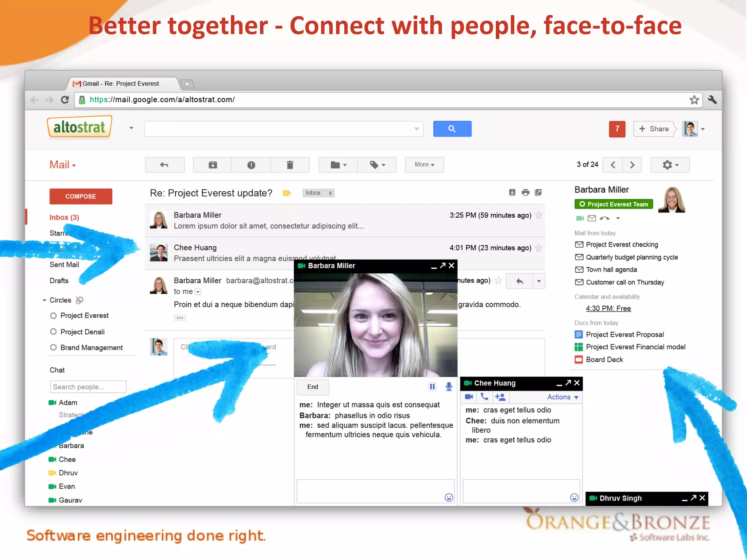Email Barbara Miller using envelope icon in contact panel
Viewport: 747px width, 560px height.
pyautogui.click(x=592, y=218)
